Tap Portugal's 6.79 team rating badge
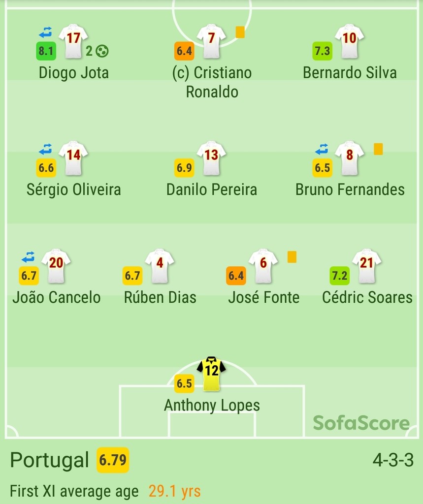Screen dimensions: 423x504 (x=113, y=460)
